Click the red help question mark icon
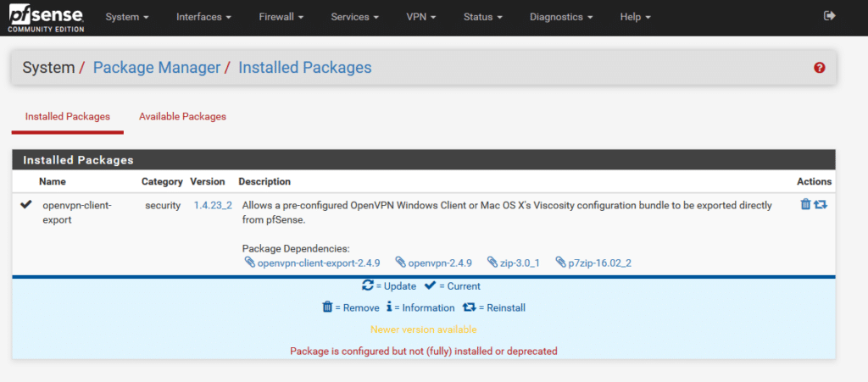This screenshot has width=868, height=382. pyautogui.click(x=820, y=68)
